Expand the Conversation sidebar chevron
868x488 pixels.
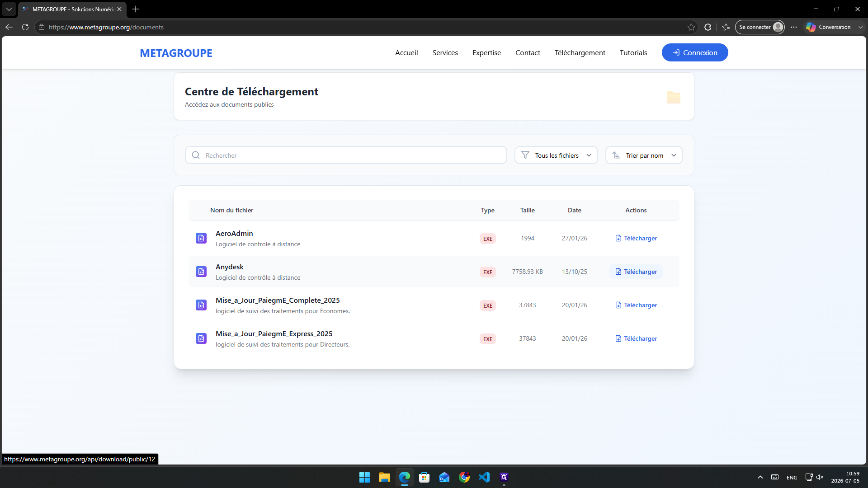[x=861, y=27]
